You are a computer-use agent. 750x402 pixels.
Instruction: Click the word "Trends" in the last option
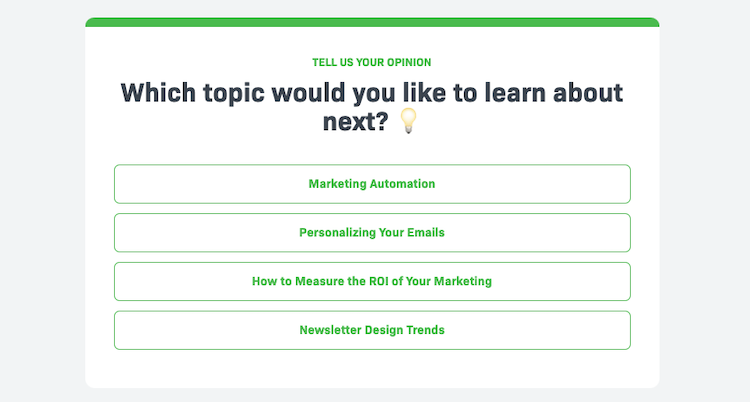point(424,330)
